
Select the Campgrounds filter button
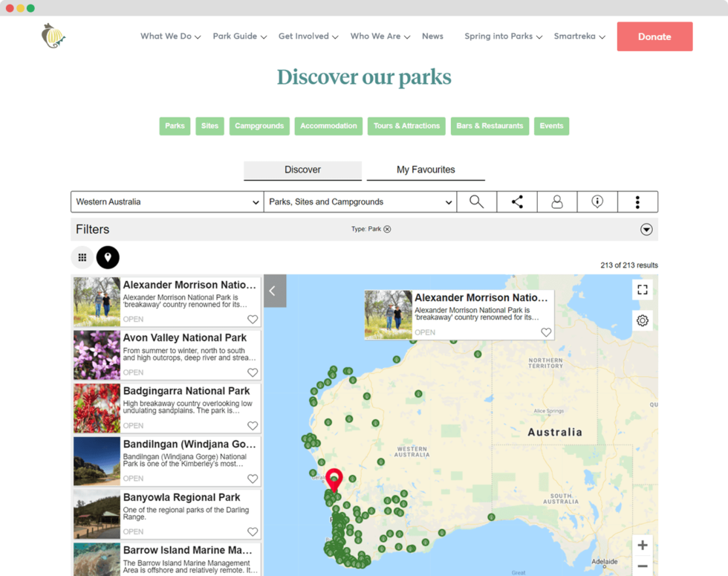tap(259, 126)
